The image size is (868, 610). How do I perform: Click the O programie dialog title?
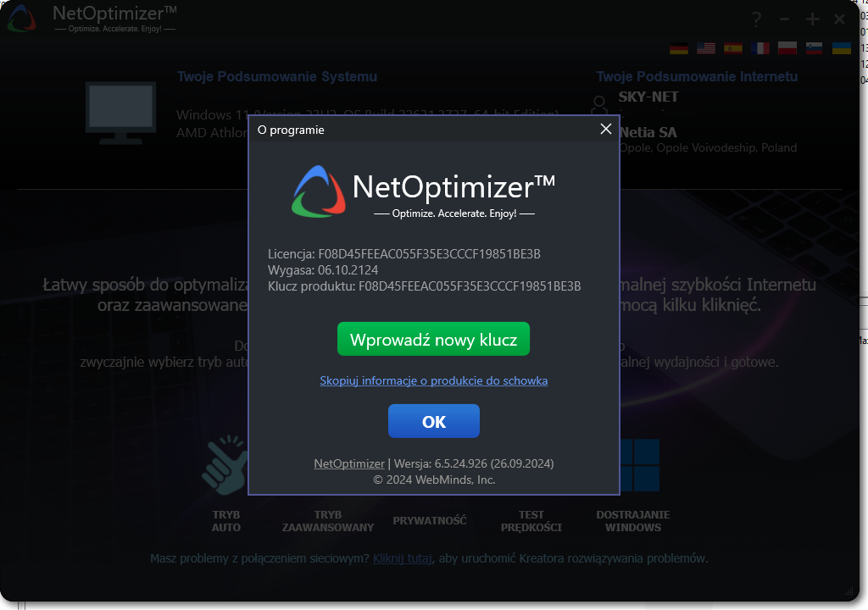[291, 130]
